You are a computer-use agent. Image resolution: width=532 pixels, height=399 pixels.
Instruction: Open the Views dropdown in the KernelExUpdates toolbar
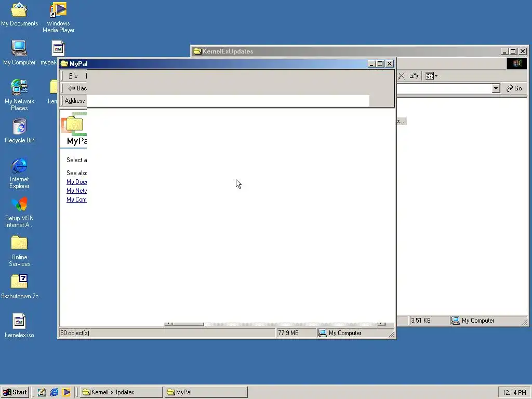point(431,76)
